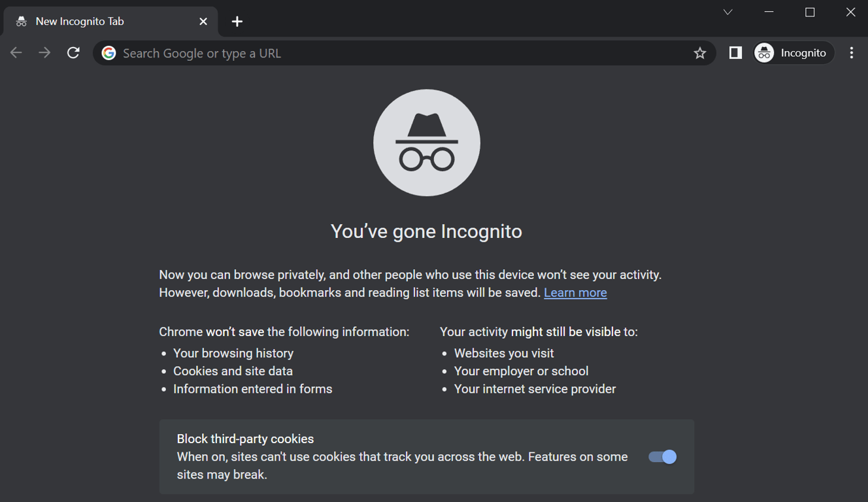Reload the current page

click(73, 52)
